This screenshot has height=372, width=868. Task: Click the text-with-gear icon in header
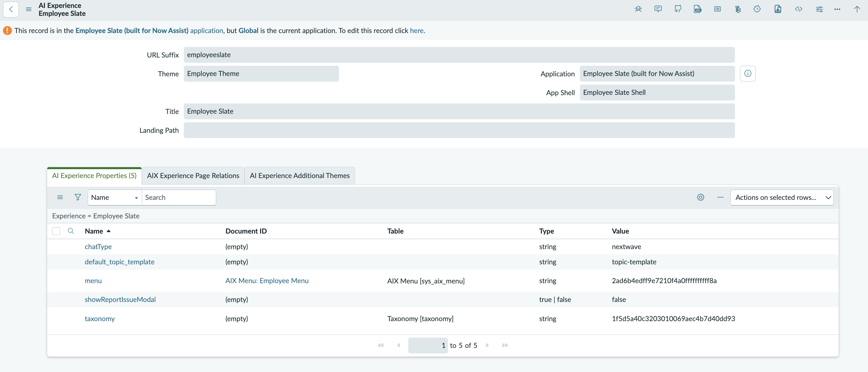tap(738, 9)
